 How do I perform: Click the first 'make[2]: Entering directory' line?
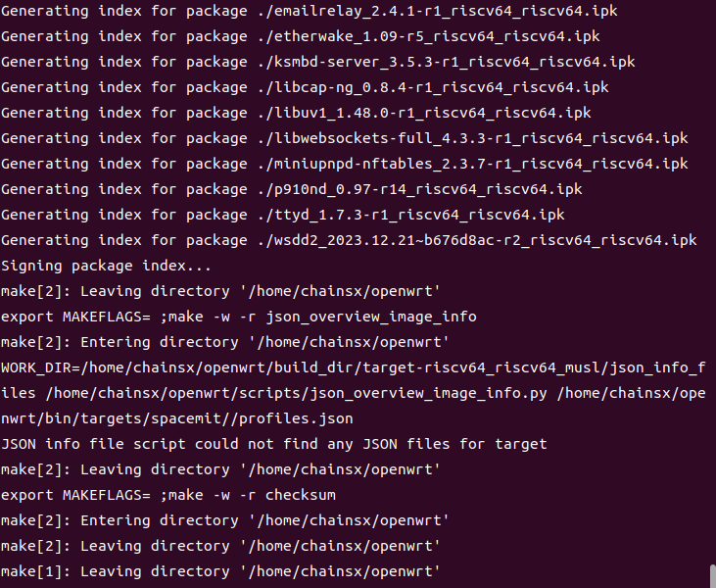(x=225, y=343)
